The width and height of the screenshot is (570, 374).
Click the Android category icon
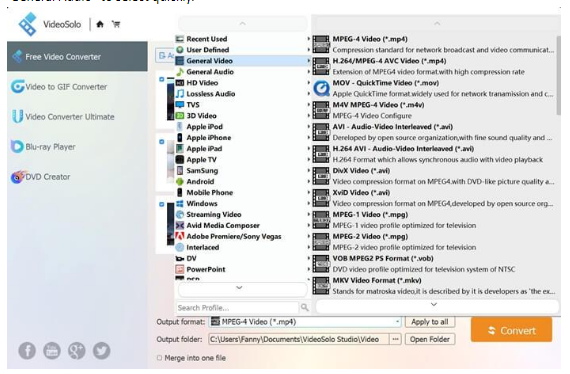tap(180, 181)
